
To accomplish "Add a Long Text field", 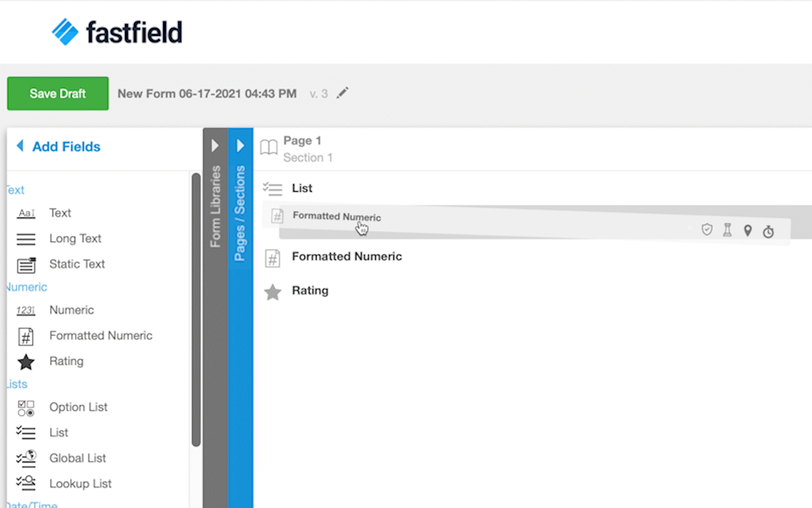I will (75, 239).
